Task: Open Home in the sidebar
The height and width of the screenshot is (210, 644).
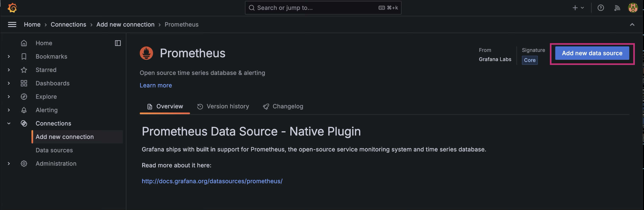Action: pyautogui.click(x=44, y=43)
